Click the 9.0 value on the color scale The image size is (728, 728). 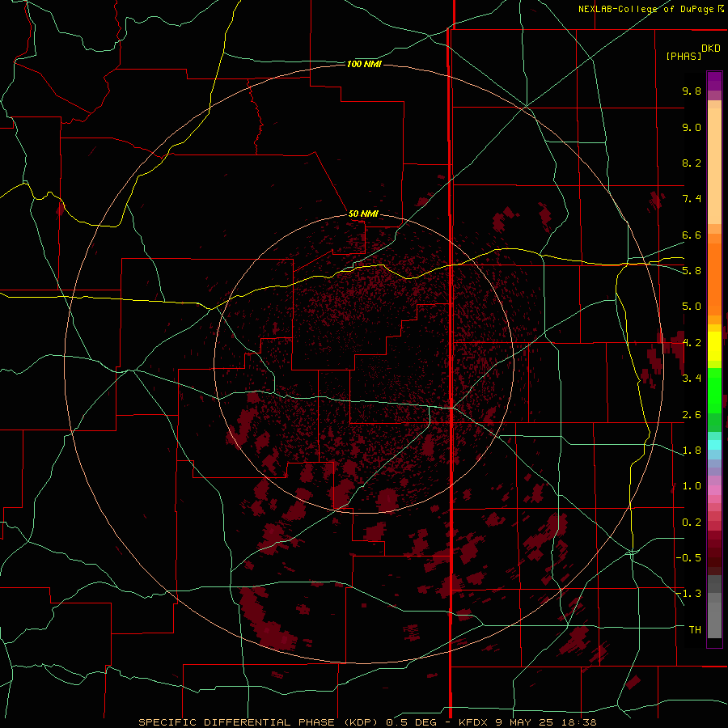click(x=692, y=127)
